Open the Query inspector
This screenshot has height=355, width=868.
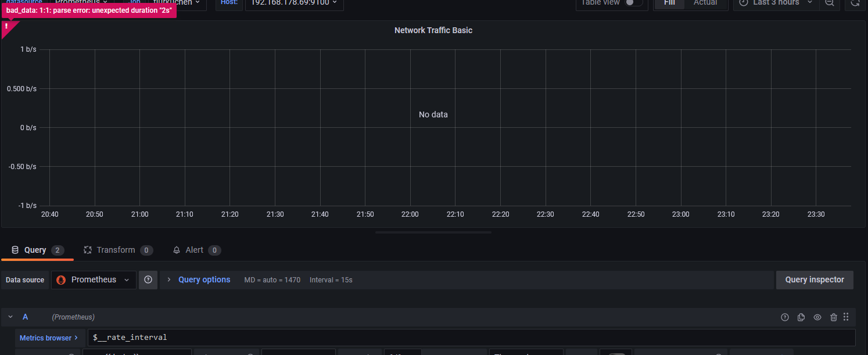click(x=815, y=279)
